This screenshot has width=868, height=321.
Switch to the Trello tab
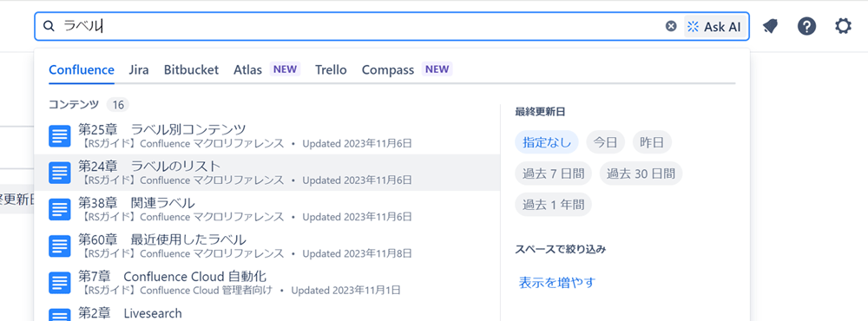[331, 70]
